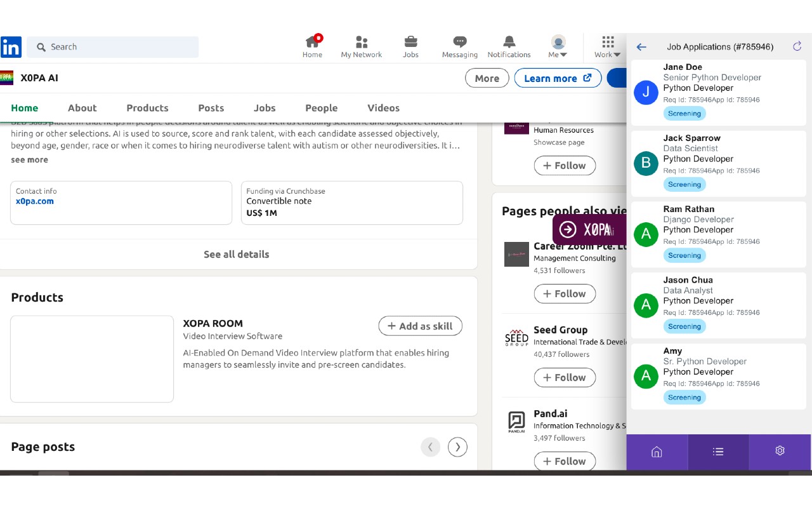Open Ram Rathan's application

coord(718,235)
